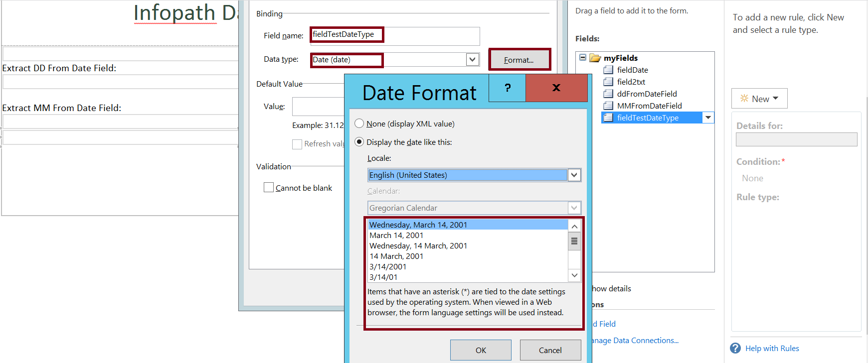Collapse the myFields tree node
Image resolution: width=868 pixels, height=363 pixels.
(x=582, y=58)
